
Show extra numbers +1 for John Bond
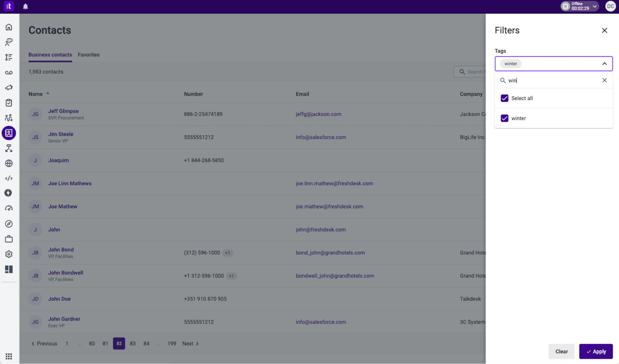(227, 253)
